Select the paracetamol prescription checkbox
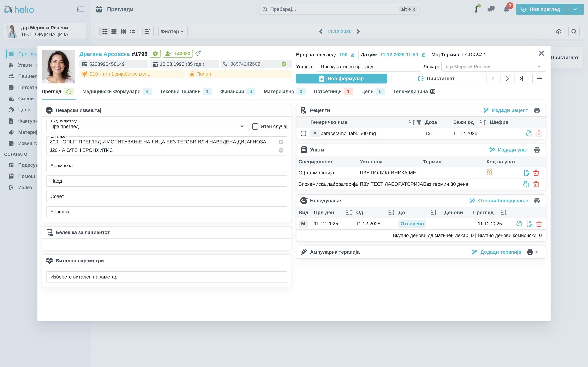This screenshot has height=367, width=588. tap(303, 133)
